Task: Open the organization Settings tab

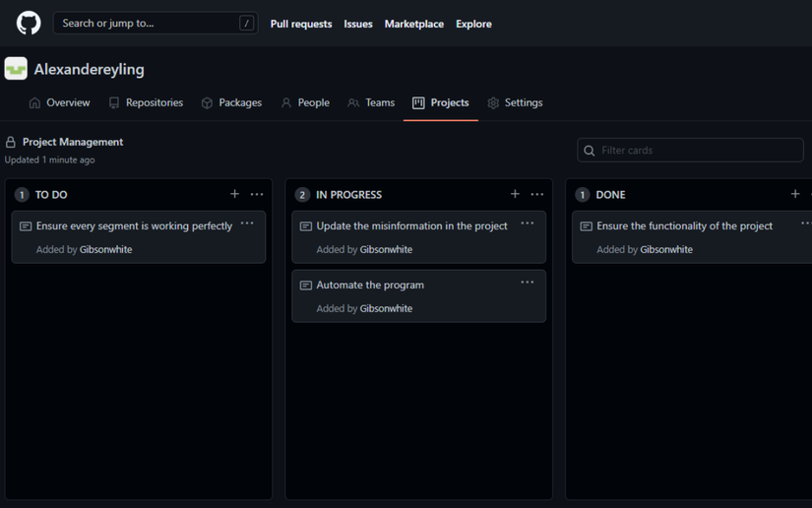Action: 515,102
